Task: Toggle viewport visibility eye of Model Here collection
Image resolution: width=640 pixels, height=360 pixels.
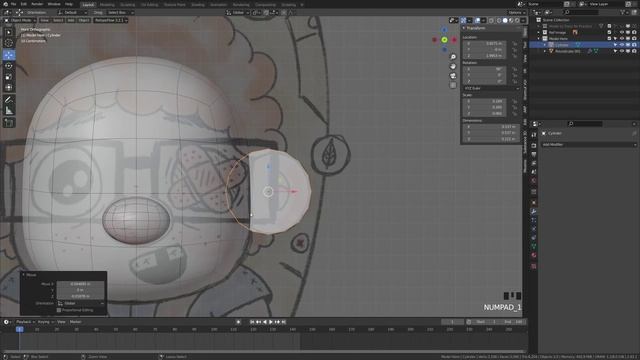Action: coord(622,38)
